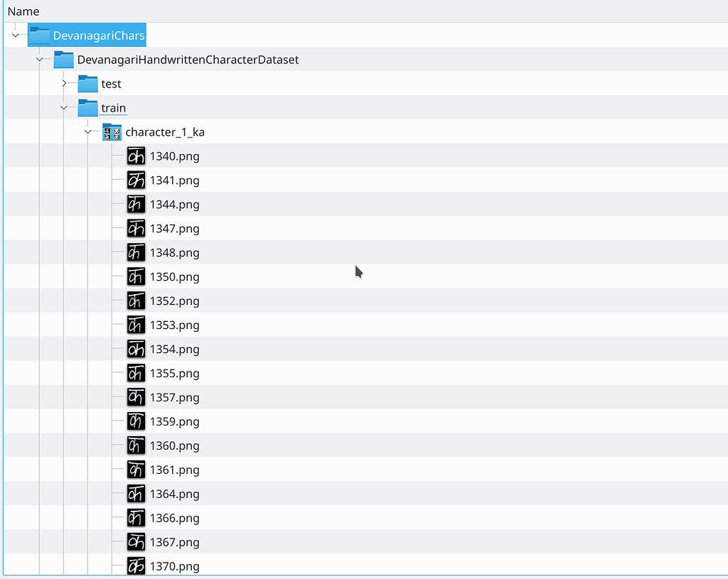Select the file 1344.png
728x579 pixels.
(x=174, y=204)
